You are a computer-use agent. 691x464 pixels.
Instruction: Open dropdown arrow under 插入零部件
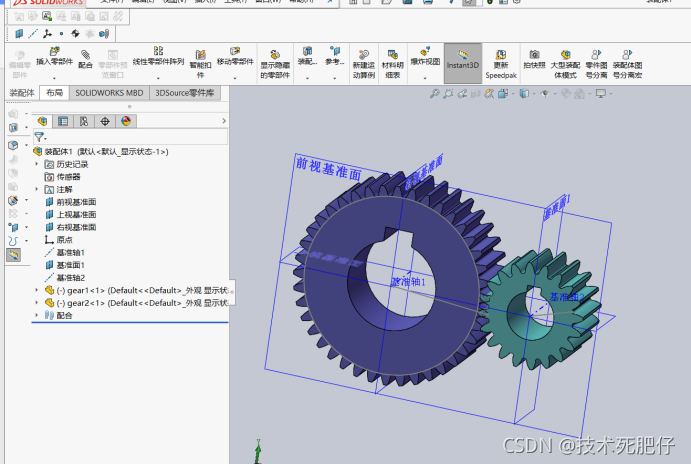tap(54, 78)
